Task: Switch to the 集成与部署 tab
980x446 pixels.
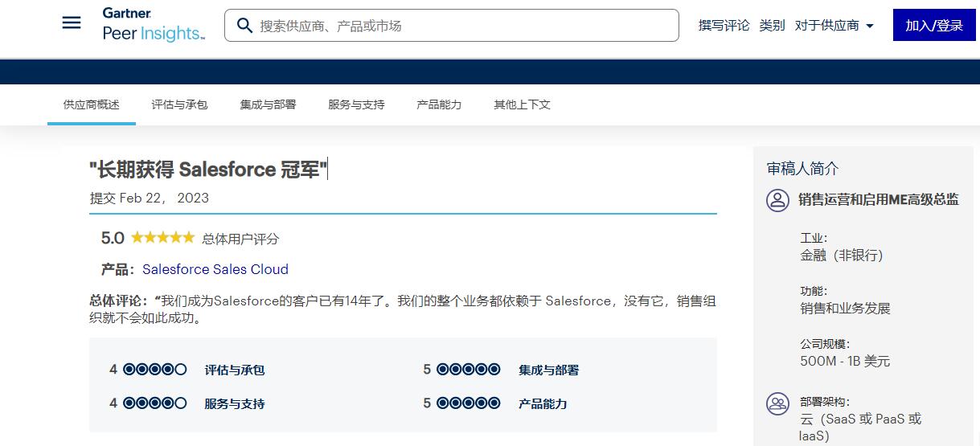Action: coord(268,104)
